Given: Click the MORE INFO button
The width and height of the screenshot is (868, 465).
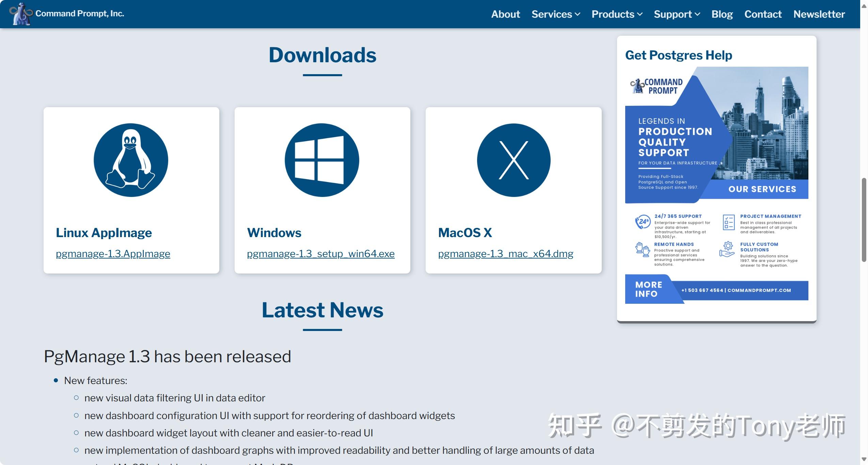Looking at the screenshot, I should point(648,289).
